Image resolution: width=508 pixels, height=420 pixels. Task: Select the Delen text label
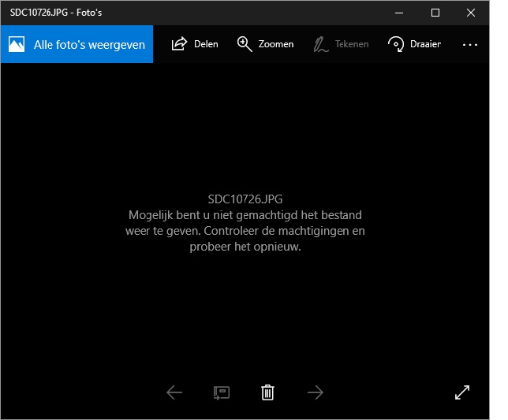coord(206,44)
